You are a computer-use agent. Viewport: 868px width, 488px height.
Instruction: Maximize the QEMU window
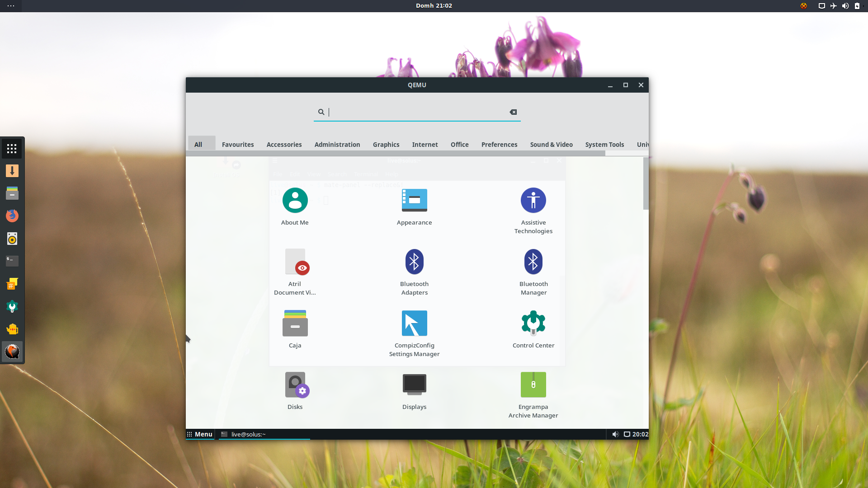coord(626,85)
